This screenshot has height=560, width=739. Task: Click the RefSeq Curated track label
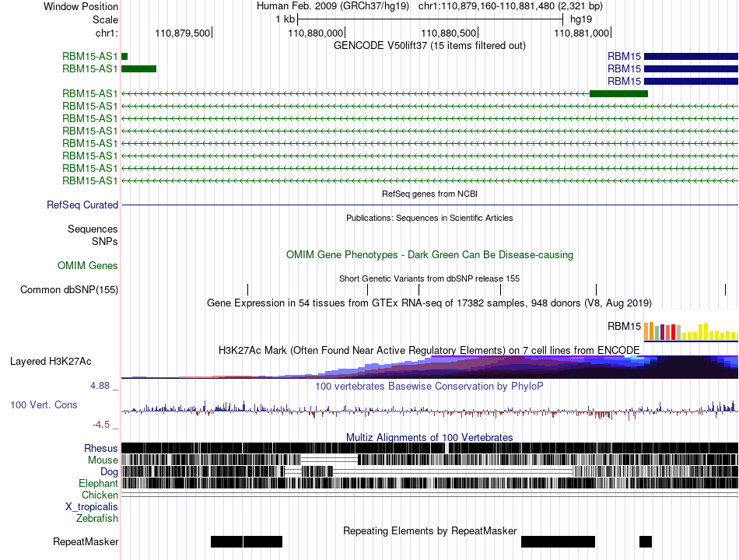(82, 205)
